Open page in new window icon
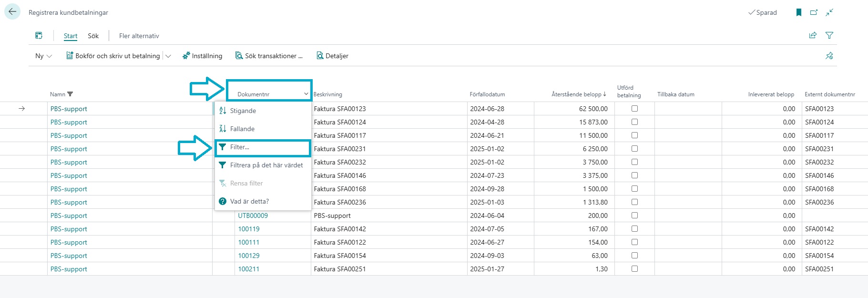Image resolution: width=868 pixels, height=298 pixels. (x=814, y=12)
